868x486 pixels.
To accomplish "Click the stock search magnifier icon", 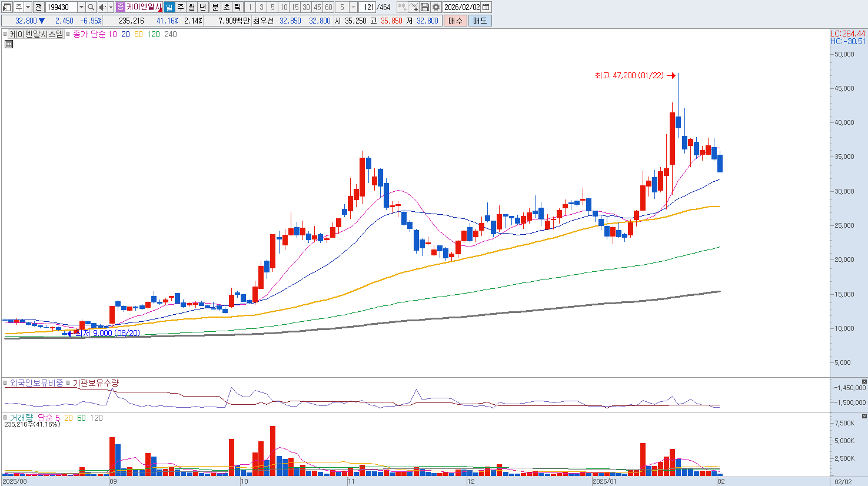I will coord(91,7).
